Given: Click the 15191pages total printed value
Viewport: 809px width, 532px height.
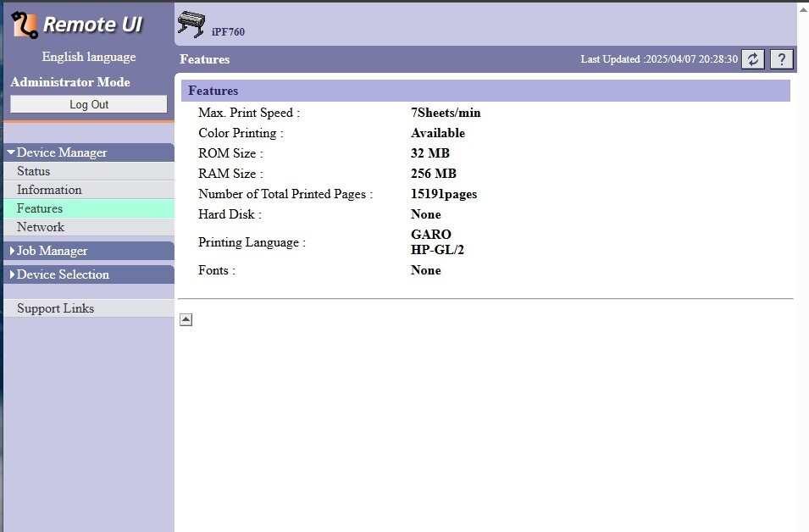Looking at the screenshot, I should pos(444,194).
